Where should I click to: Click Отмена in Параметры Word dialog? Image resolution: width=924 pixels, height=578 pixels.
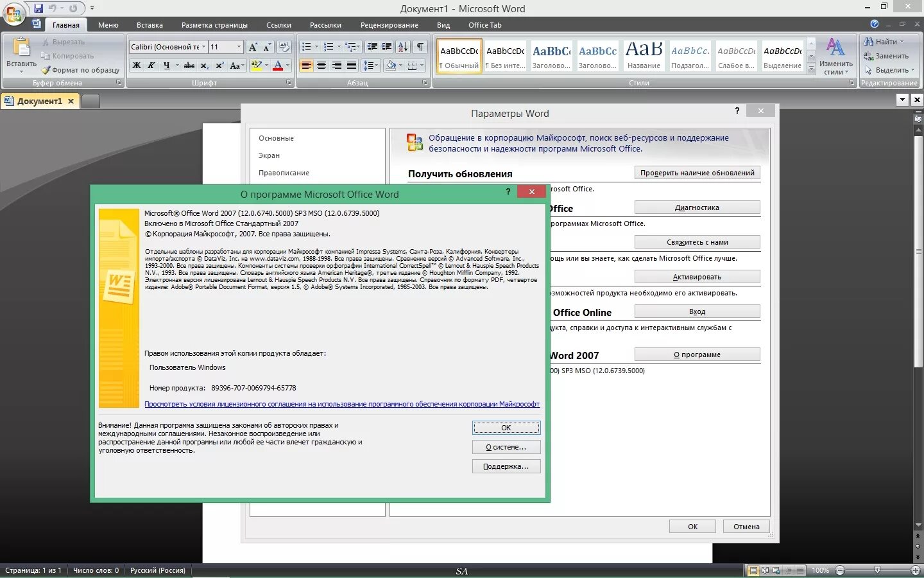point(746,527)
